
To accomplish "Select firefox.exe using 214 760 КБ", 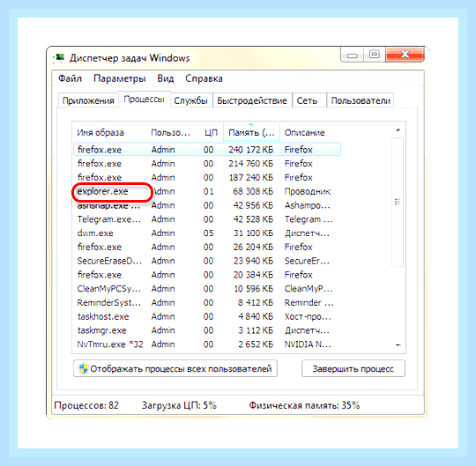I will pos(207,164).
